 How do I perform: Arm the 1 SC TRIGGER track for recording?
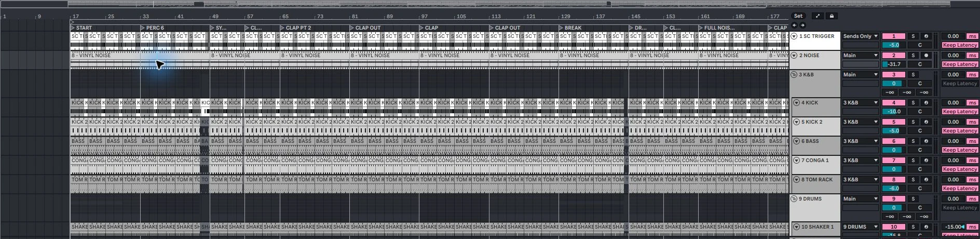coord(926,36)
